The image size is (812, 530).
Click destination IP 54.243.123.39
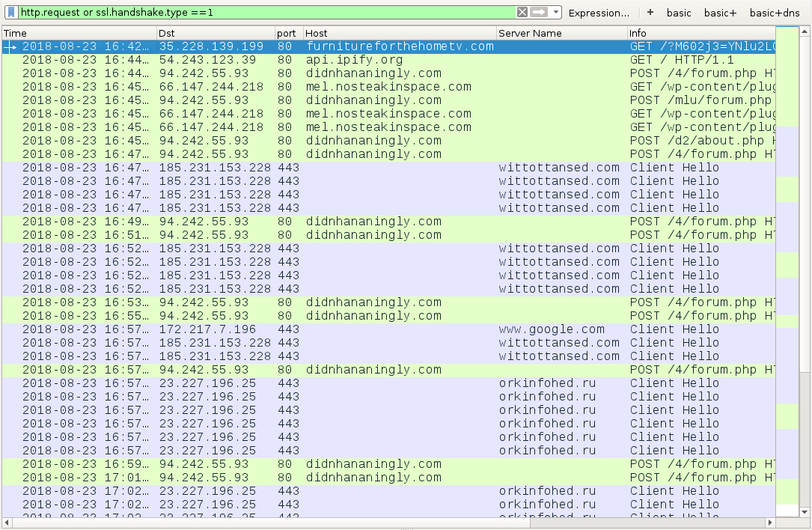[x=207, y=60]
